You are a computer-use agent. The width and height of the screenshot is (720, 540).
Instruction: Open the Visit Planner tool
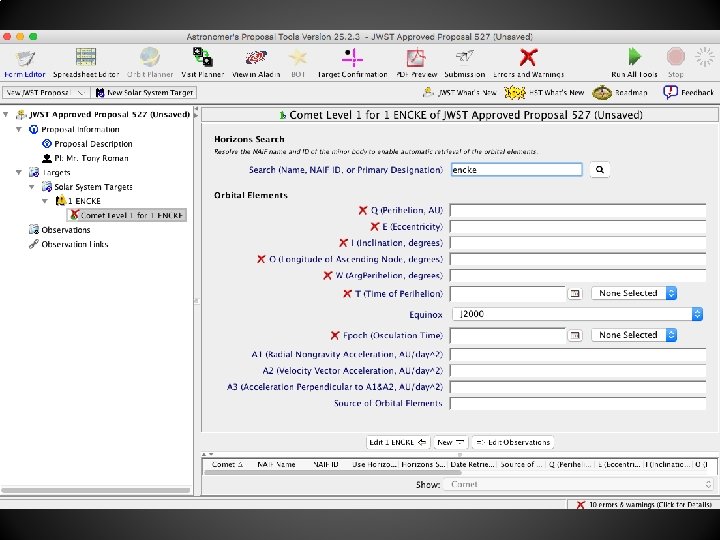(202, 63)
